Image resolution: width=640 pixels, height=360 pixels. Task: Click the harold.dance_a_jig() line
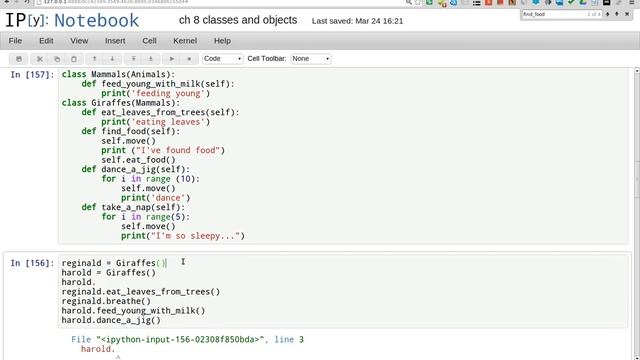click(111, 320)
